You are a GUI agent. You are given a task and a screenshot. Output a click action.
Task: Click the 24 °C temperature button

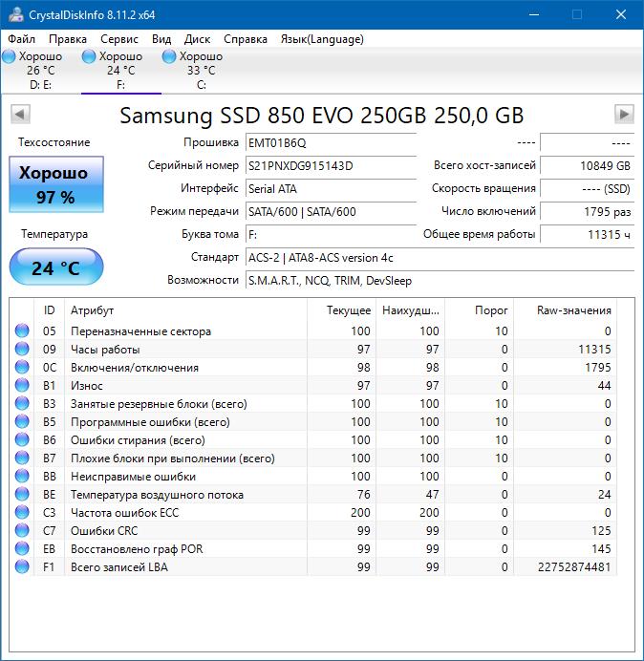point(56,267)
